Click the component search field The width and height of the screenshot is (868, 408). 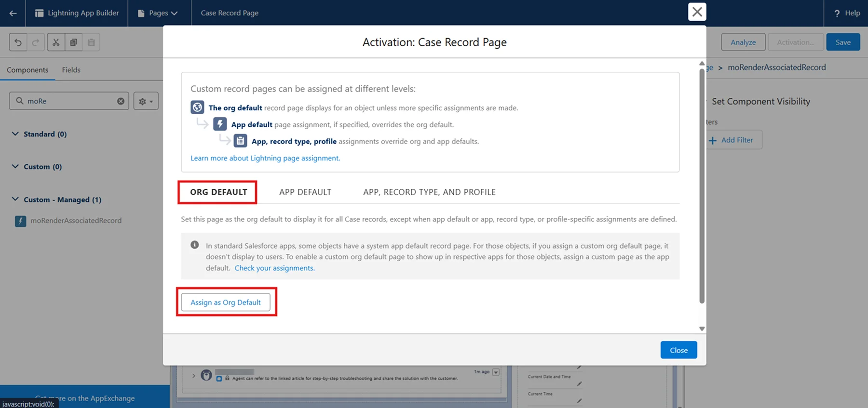(69, 101)
